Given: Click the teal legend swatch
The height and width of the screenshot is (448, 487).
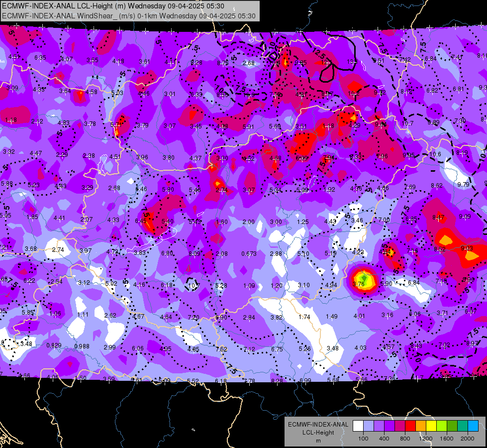Looking at the screenshot, I should coord(463,426).
